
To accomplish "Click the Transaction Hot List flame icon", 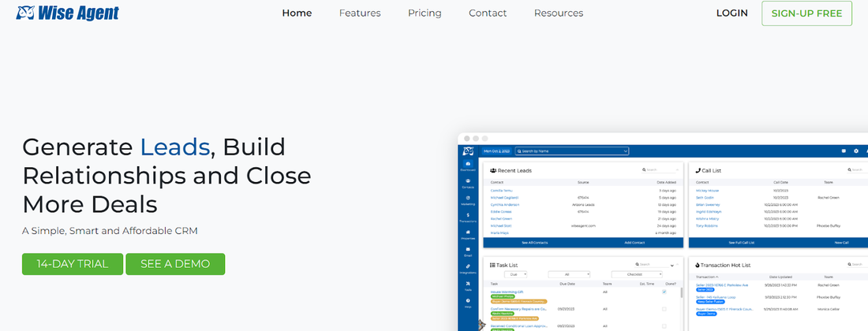I will click(698, 266).
